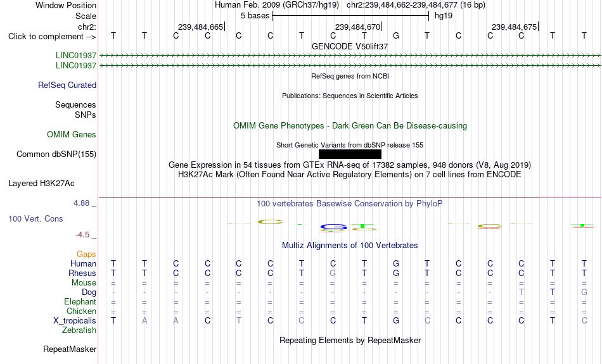Image resolution: width=602 pixels, height=364 pixels.
Task: Click the G base in complement sequence row
Action: click(x=396, y=36)
